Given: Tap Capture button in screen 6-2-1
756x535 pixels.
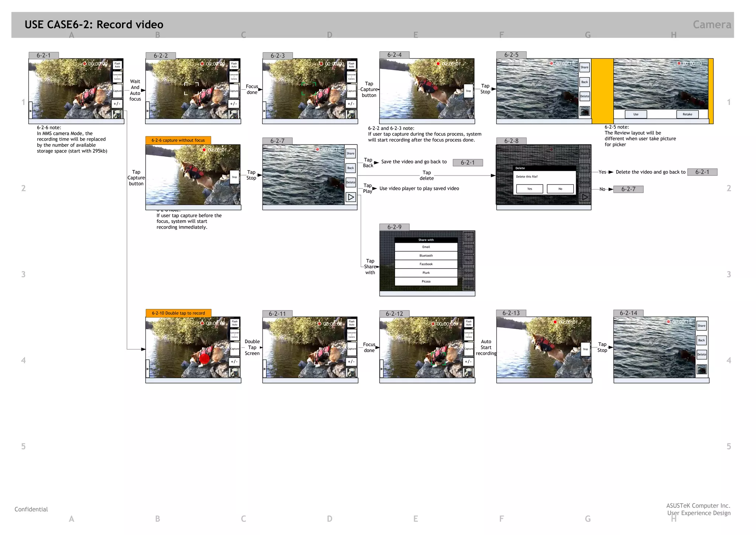Looking at the screenshot, I should pyautogui.click(x=117, y=91).
